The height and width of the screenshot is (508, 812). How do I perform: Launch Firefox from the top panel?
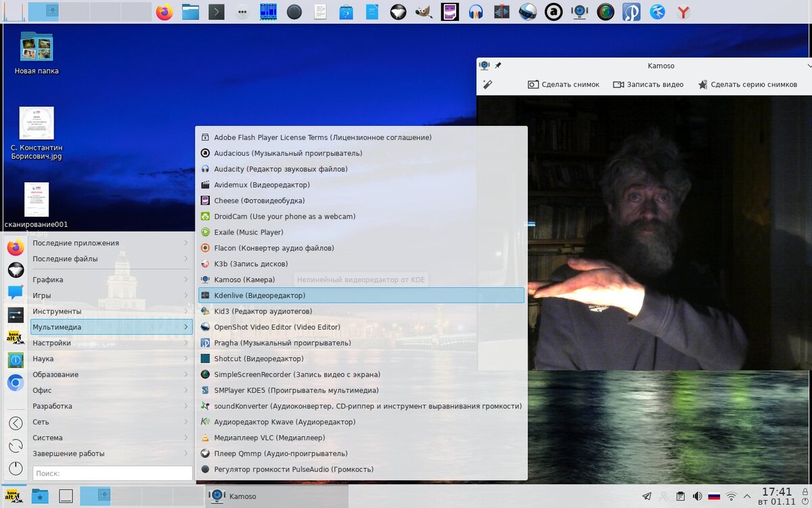(164, 12)
